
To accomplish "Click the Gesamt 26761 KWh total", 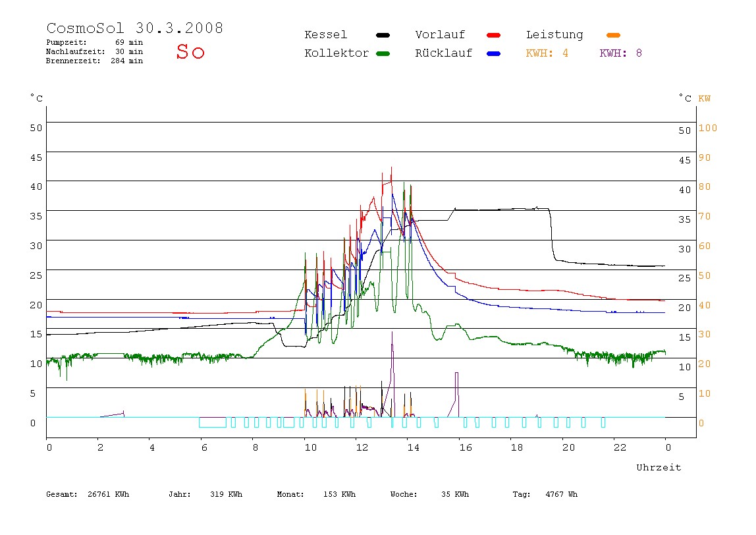I will (88, 494).
